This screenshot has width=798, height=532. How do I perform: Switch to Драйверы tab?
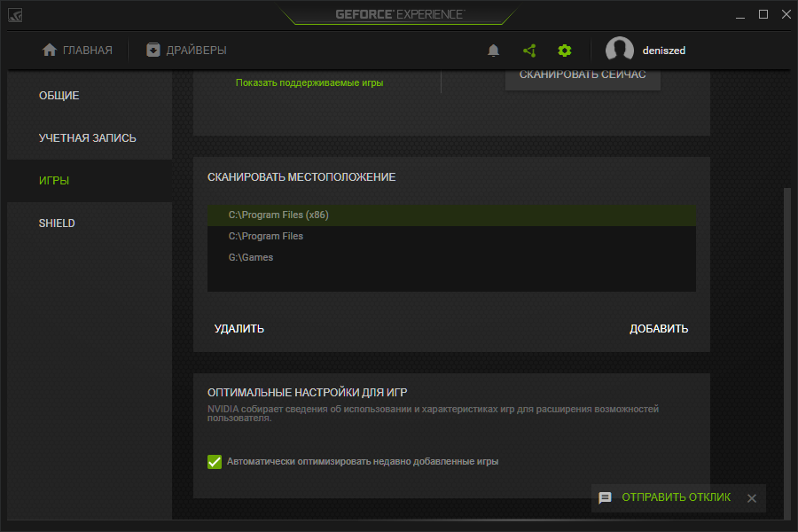tap(186, 51)
